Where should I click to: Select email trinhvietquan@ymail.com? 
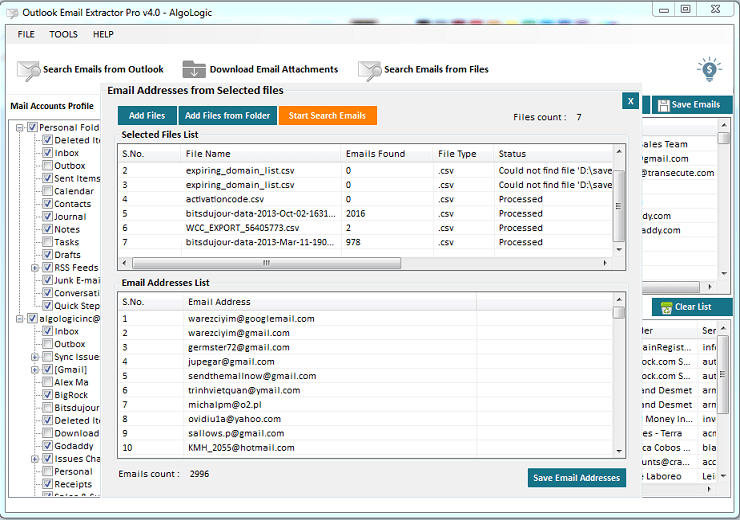[366, 390]
